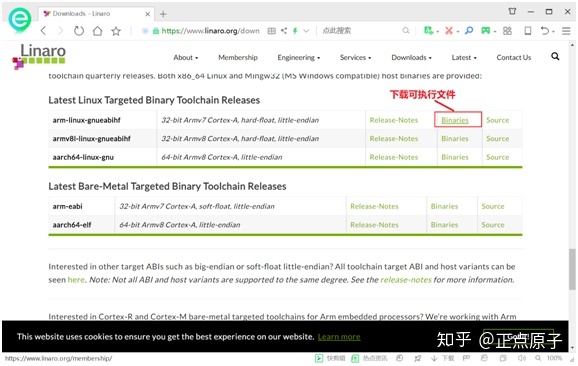Open the extensions grid icon
The height and width of the screenshot is (366, 578).
508,31
